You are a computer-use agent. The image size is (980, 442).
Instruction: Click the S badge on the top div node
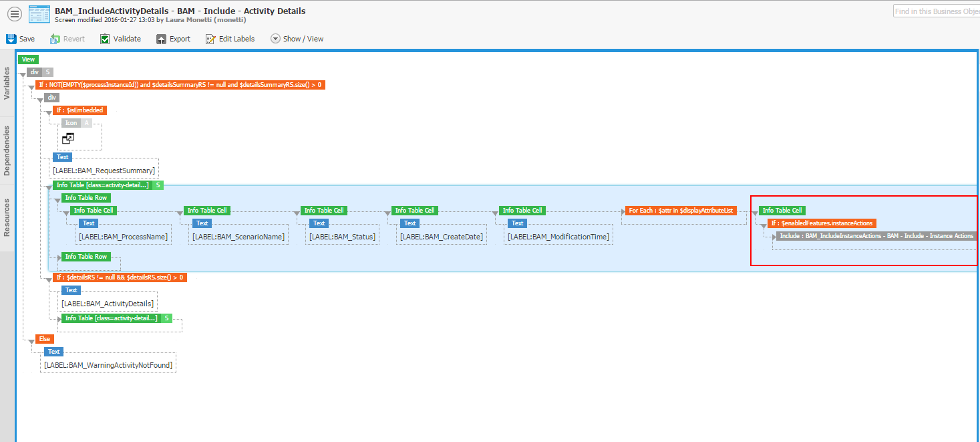click(48, 72)
